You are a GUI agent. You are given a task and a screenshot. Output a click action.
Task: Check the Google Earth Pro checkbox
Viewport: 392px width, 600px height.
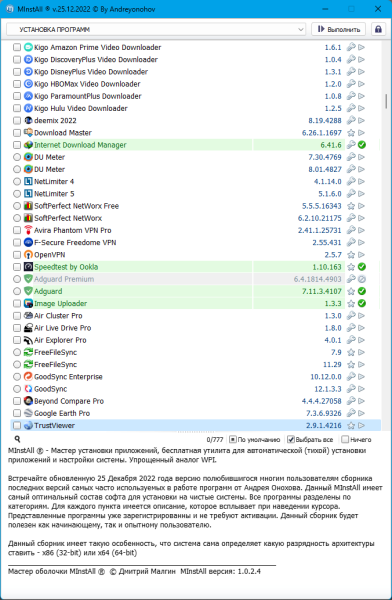click(17, 413)
